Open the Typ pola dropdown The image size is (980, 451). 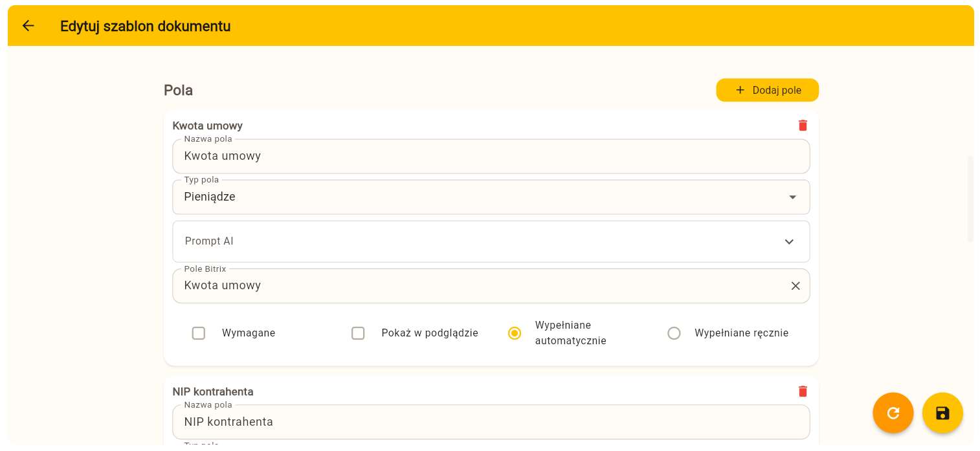[792, 197]
